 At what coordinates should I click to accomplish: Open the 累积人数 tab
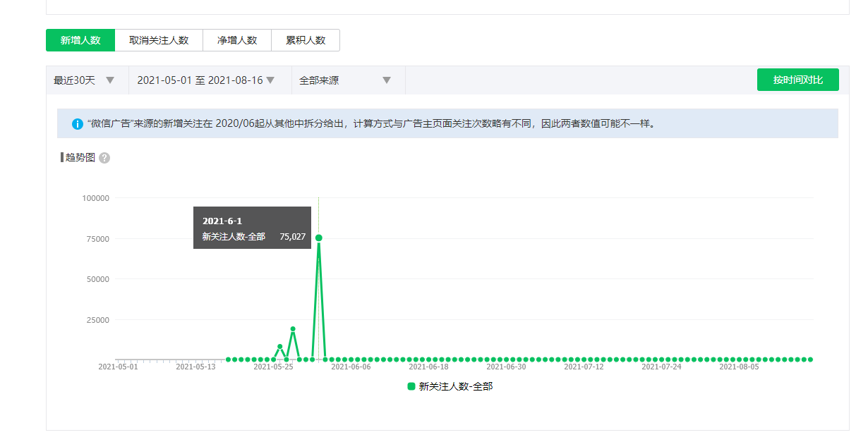306,40
